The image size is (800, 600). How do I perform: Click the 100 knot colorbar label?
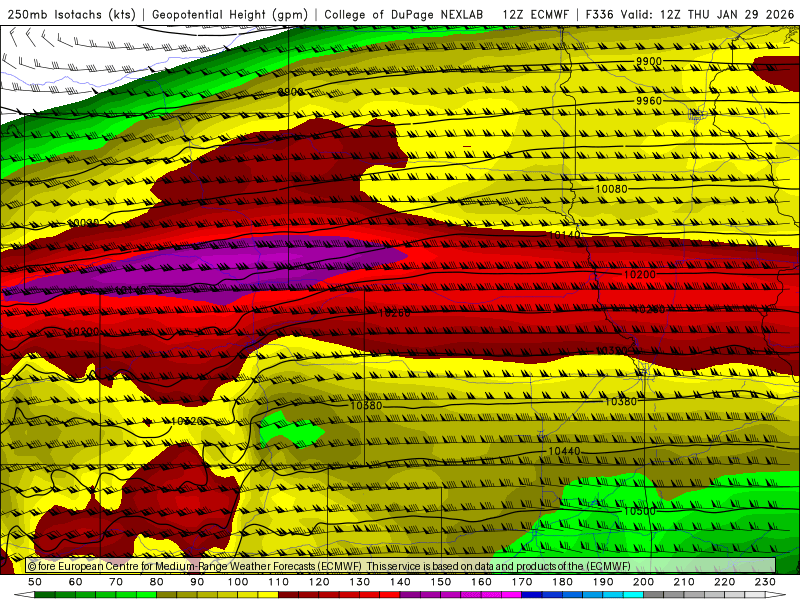point(238,582)
